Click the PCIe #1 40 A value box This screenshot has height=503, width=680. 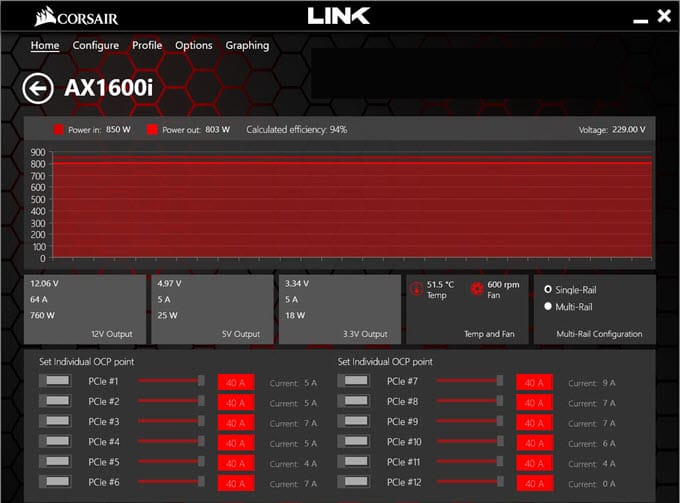pos(236,382)
